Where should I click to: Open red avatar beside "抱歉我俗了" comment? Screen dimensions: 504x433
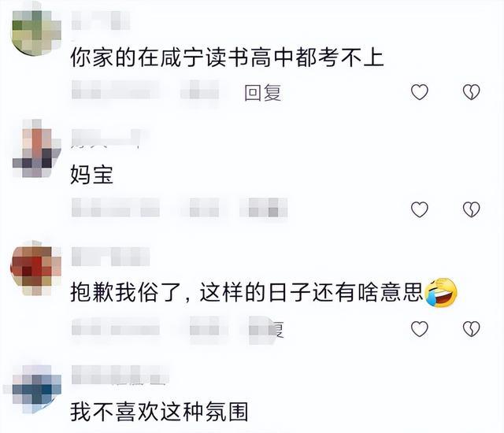click(x=36, y=268)
